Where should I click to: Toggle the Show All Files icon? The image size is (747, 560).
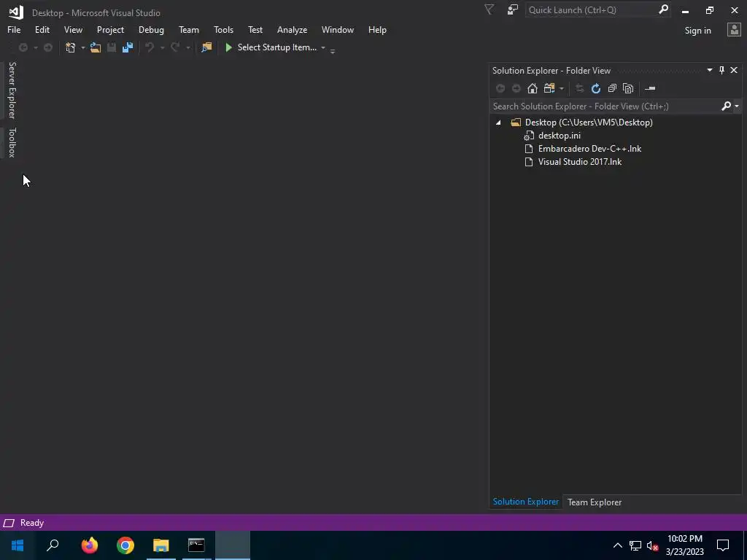pos(628,88)
